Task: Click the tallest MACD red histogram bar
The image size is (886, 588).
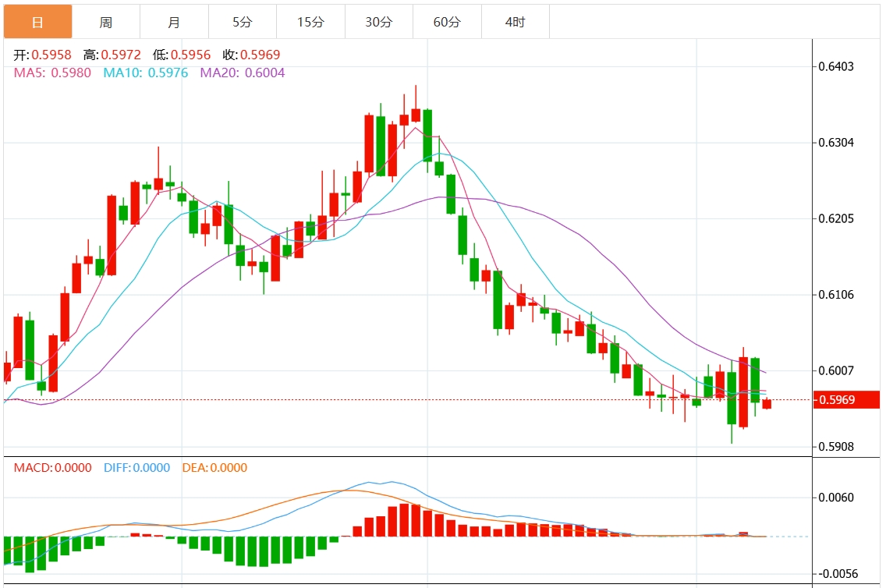Action: coord(404,520)
